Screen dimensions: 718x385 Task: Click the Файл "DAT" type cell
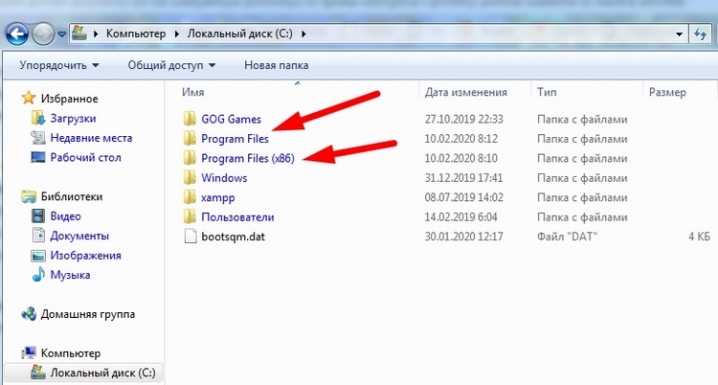567,237
